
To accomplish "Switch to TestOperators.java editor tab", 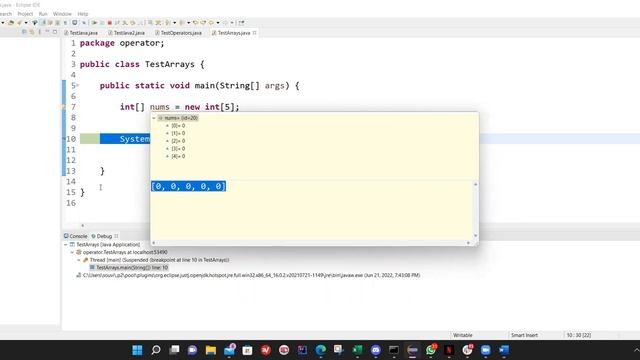I will click(x=178, y=33).
